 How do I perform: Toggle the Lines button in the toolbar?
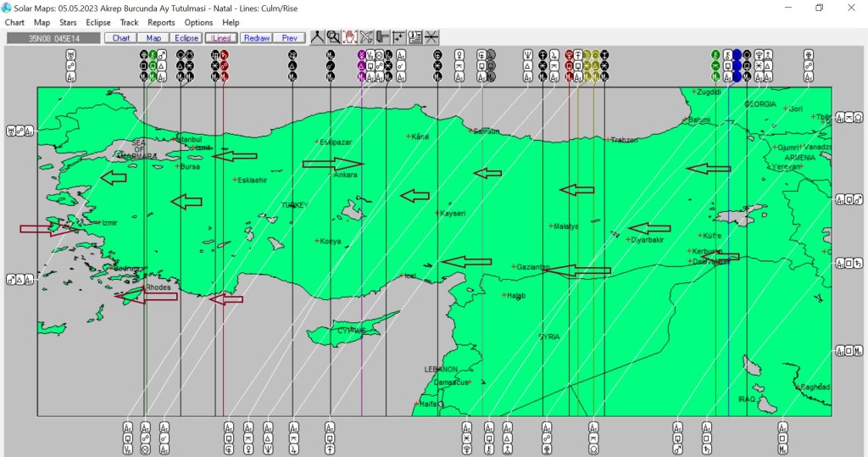click(221, 38)
